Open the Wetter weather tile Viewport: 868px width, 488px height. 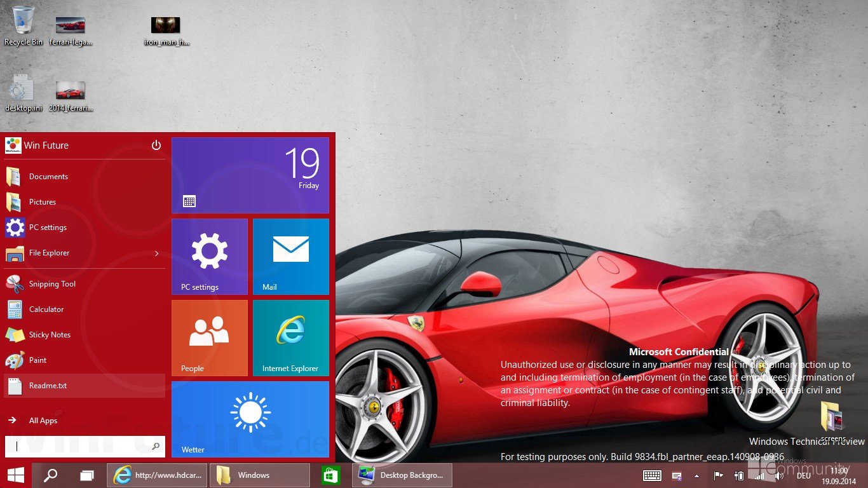click(250, 419)
